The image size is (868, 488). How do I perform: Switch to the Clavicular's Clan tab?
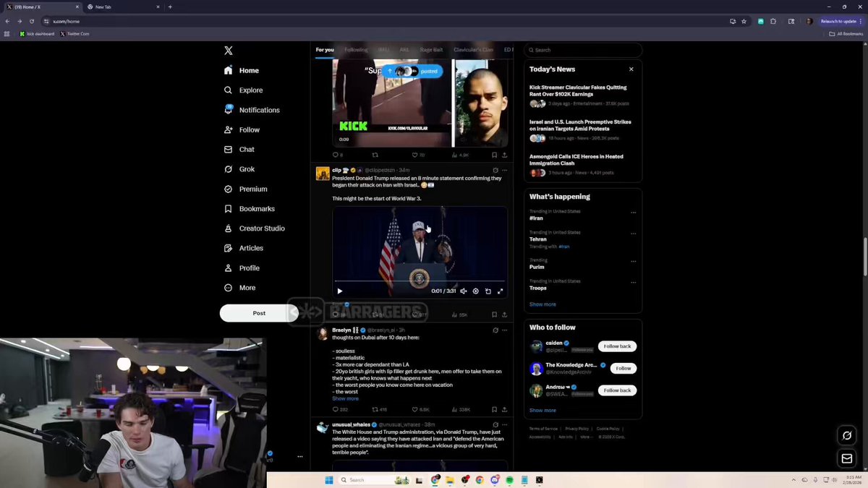[473, 50]
